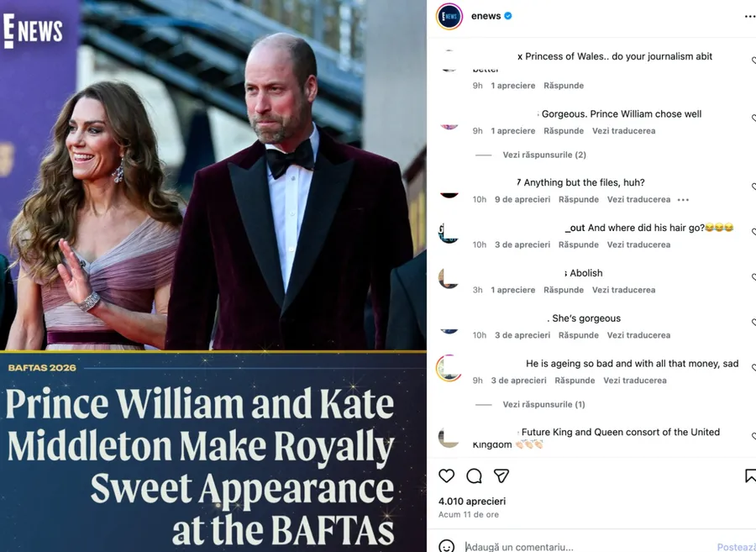
Task: View the "4.010 aprecieri" likes list
Action: (x=472, y=501)
